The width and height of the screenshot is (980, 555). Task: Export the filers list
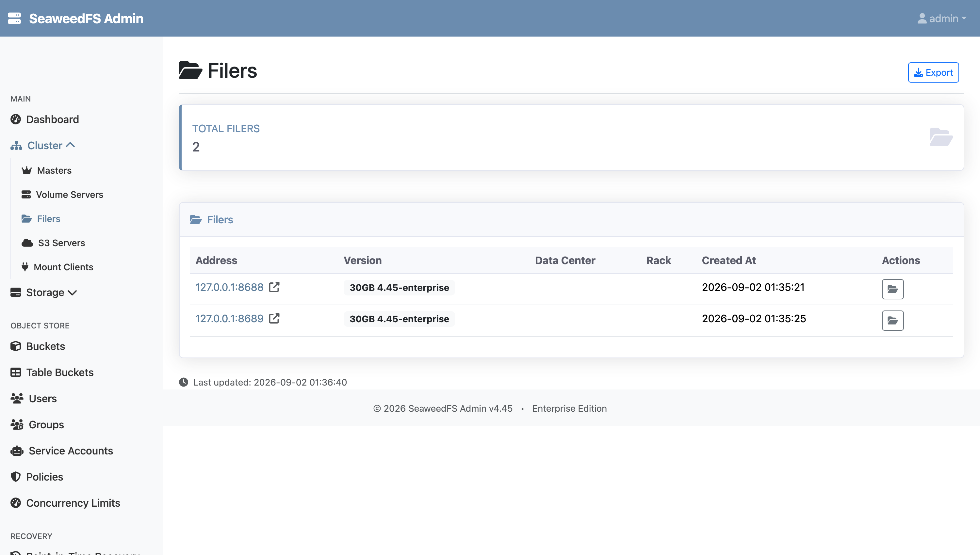pos(934,72)
